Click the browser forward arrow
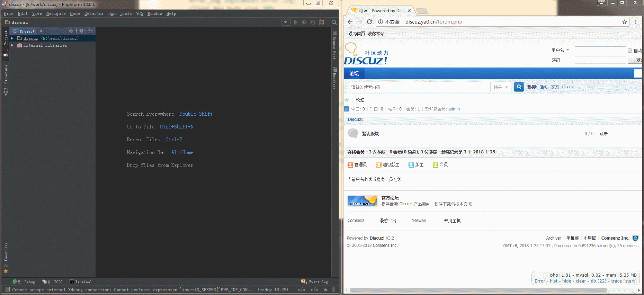644x295 pixels. tap(360, 22)
